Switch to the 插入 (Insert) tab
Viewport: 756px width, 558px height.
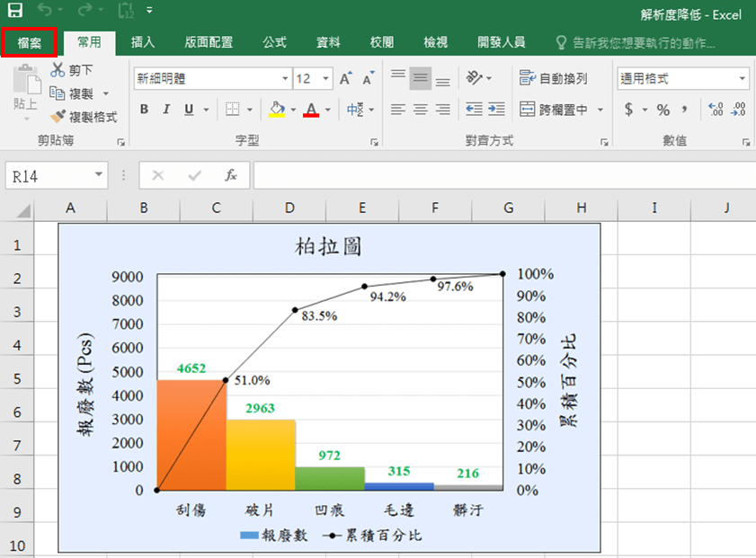point(143,42)
